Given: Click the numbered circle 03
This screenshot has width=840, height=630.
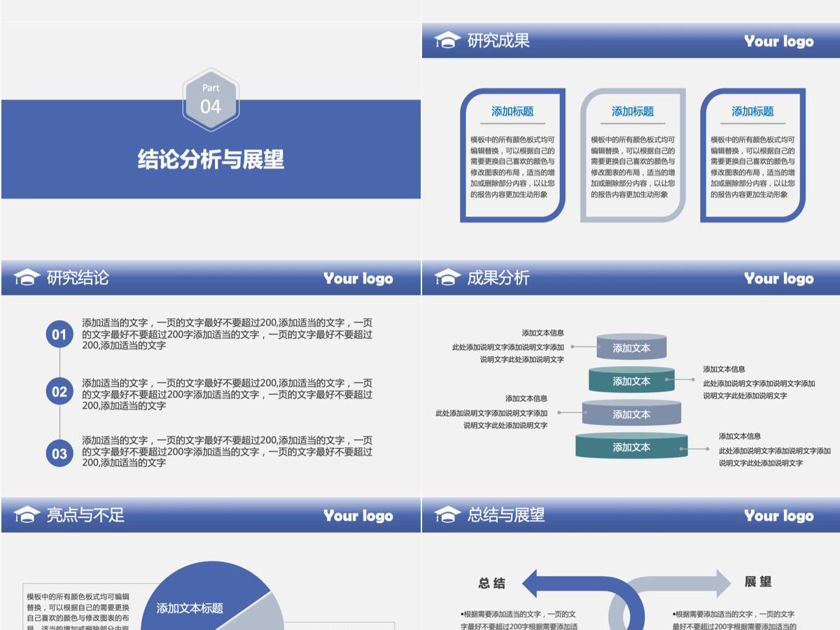Looking at the screenshot, I should point(59,453).
